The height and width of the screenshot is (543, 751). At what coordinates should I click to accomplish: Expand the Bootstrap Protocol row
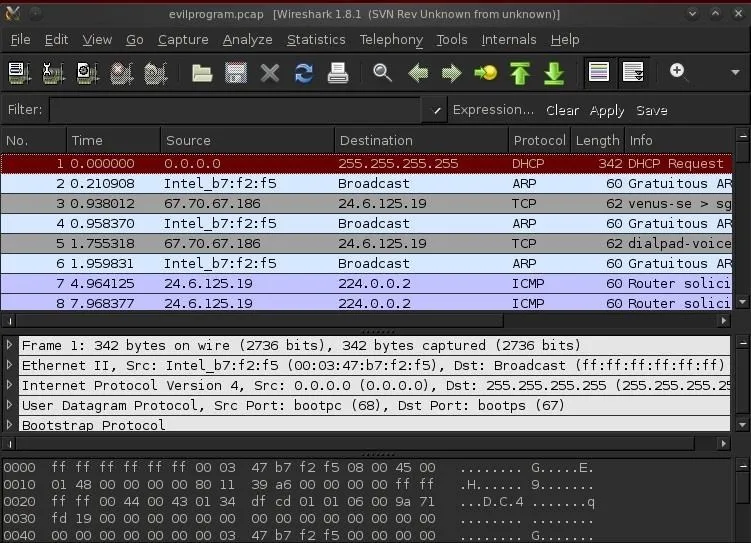(9, 424)
